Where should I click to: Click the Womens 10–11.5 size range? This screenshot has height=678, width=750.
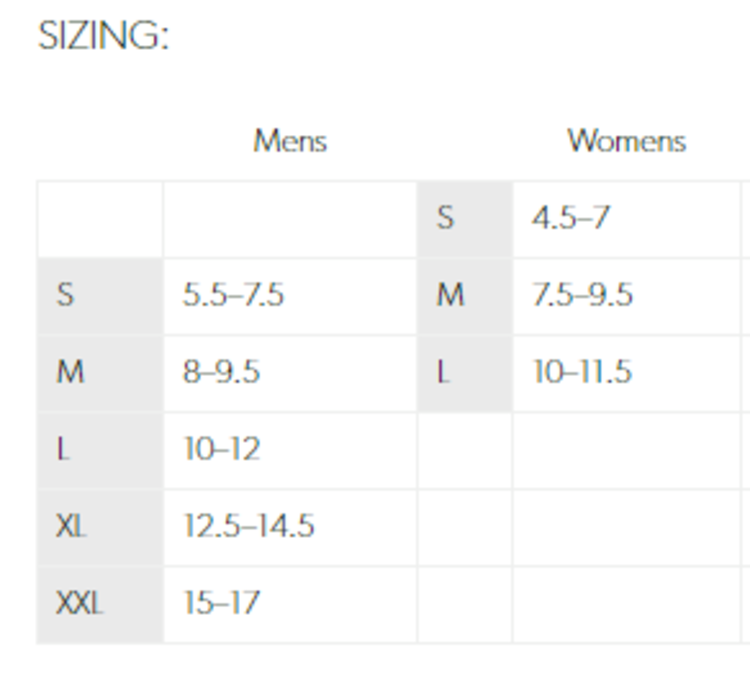pos(583,372)
